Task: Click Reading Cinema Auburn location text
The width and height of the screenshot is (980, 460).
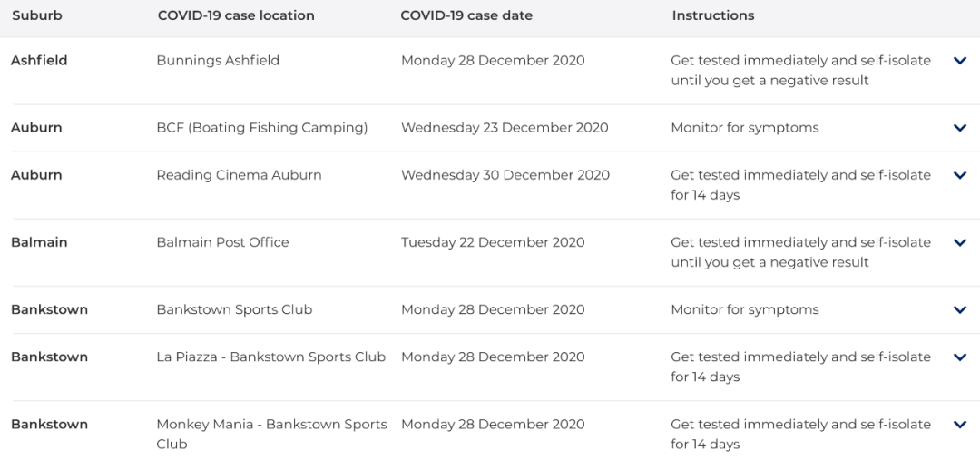Action: pyautogui.click(x=239, y=175)
